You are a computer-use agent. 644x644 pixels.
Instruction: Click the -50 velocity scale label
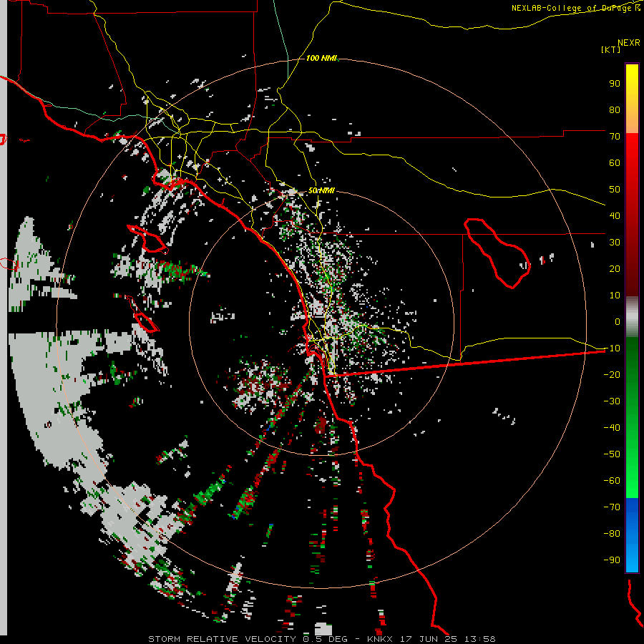[612, 454]
